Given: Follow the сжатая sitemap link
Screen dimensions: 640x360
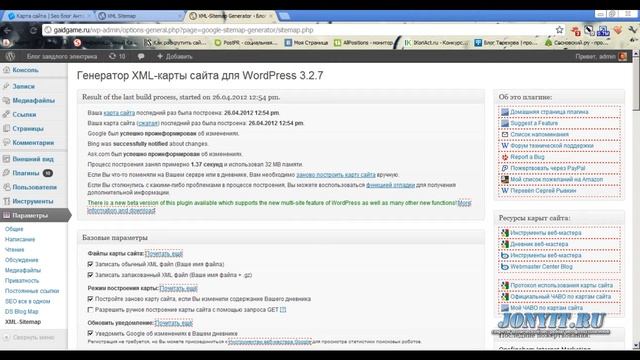Looking at the screenshot, I should 148,123.
